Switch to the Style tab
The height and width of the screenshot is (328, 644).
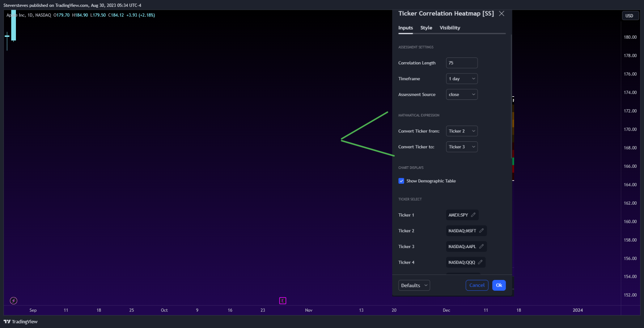[x=426, y=28]
